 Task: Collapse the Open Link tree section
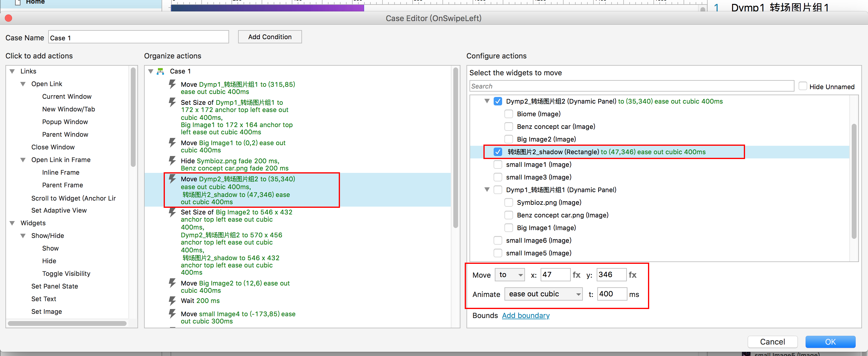coord(23,84)
